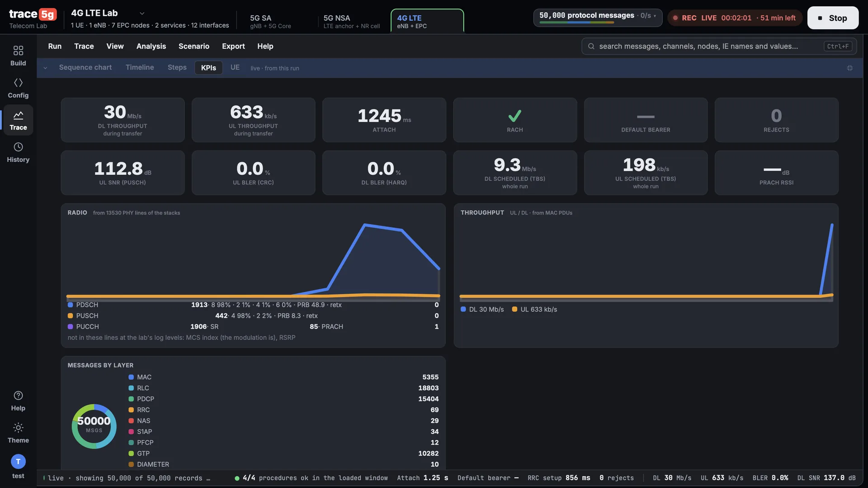The width and height of the screenshot is (868, 488).
Task: Open the Build sidebar icon
Action: (x=18, y=56)
